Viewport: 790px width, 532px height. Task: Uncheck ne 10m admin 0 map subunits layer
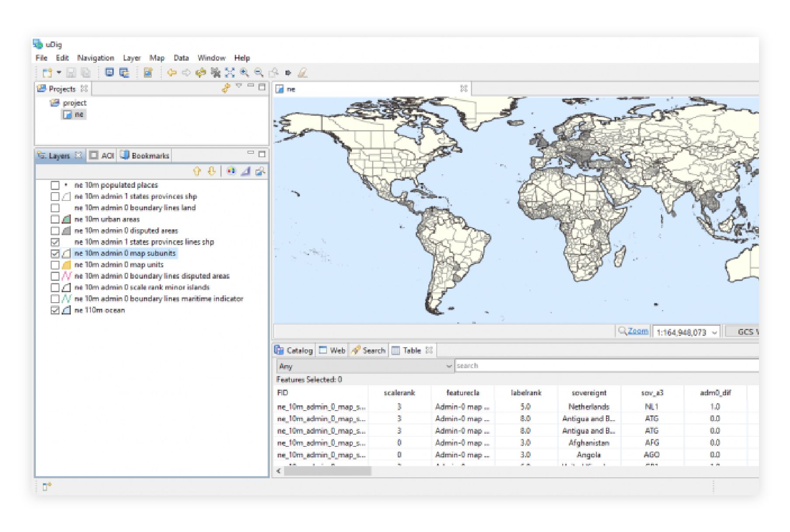55,253
